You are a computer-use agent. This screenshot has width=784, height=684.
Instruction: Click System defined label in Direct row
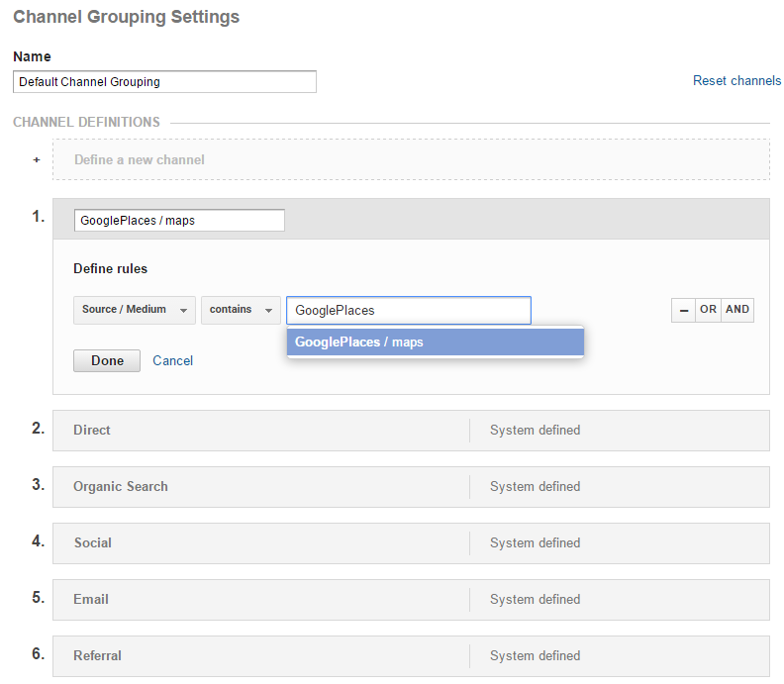click(x=535, y=430)
